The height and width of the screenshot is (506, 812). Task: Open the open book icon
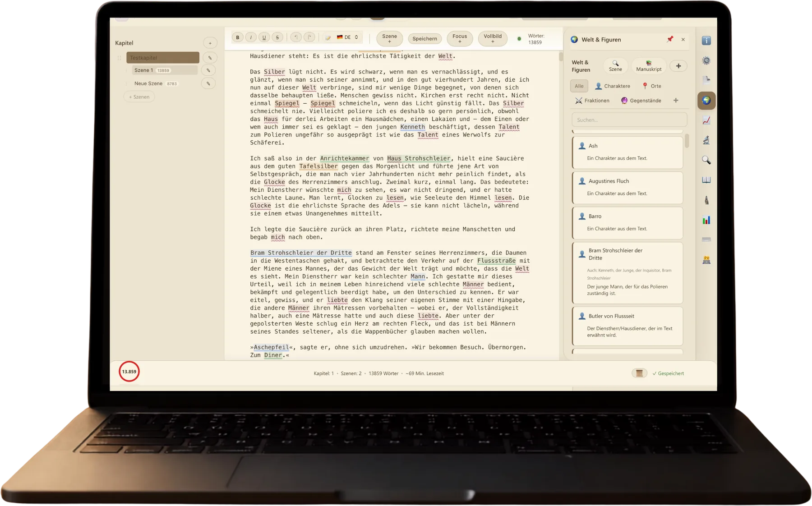(x=706, y=180)
